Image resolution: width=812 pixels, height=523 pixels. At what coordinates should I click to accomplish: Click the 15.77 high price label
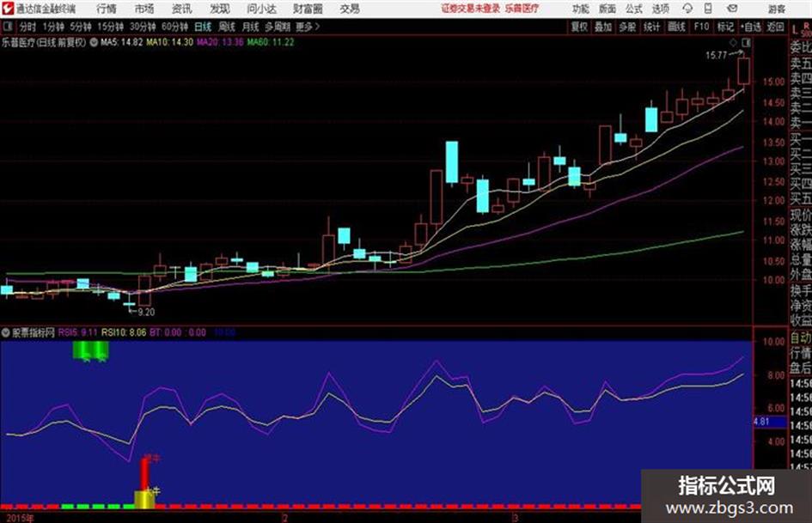click(717, 56)
